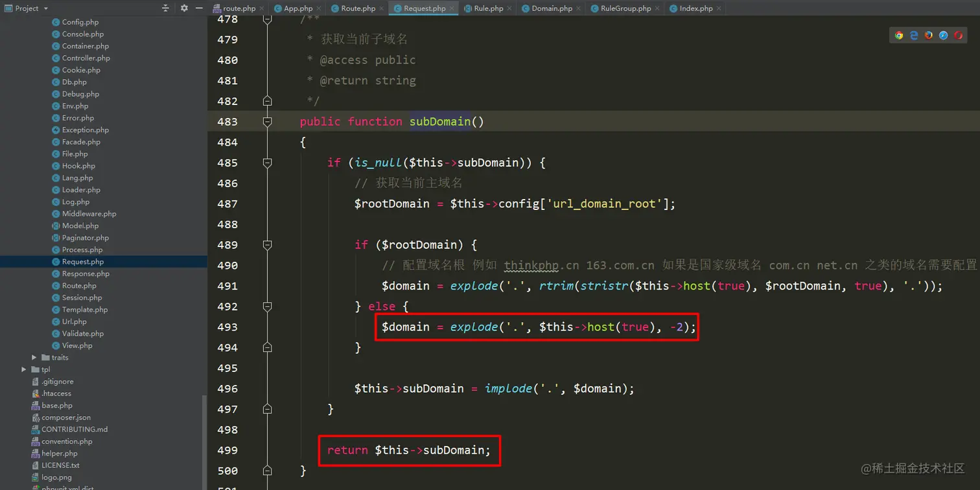
Task: Open Console.php in project tree
Action: [x=82, y=34]
